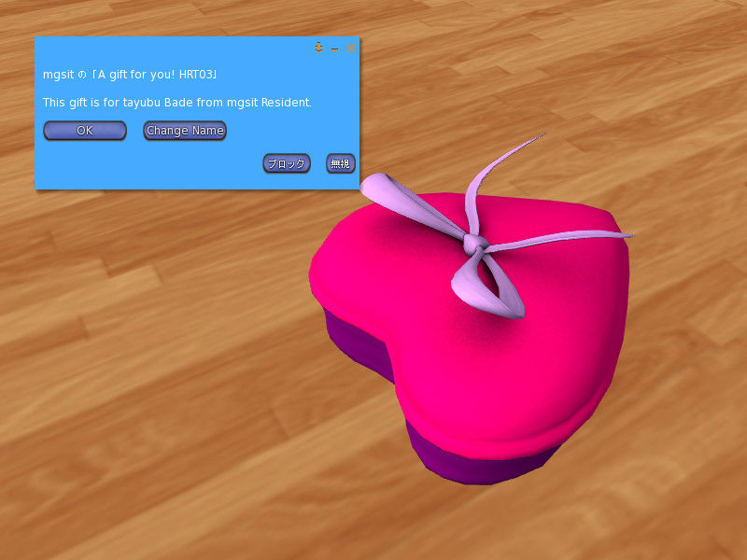This screenshot has height=560, width=747.
Task: Click the Change Name button
Action: 185,131
